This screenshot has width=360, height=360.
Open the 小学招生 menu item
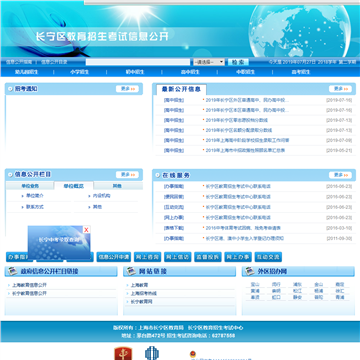(x=79, y=72)
